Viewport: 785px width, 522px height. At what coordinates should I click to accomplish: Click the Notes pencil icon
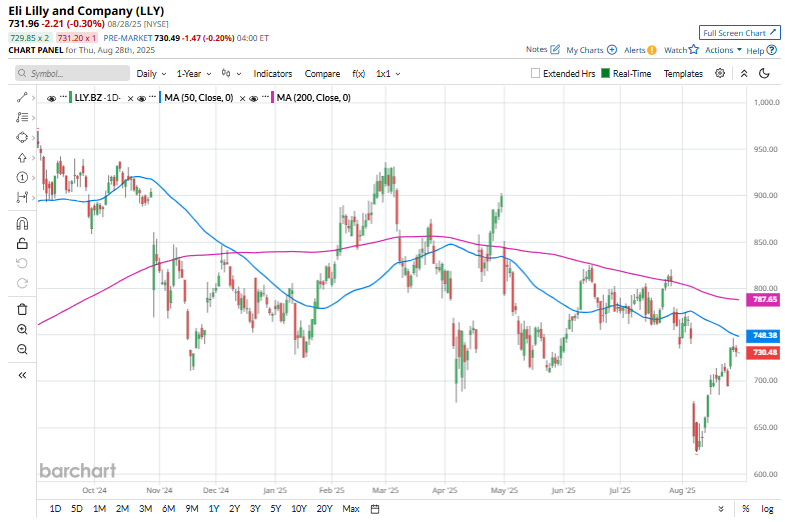555,50
